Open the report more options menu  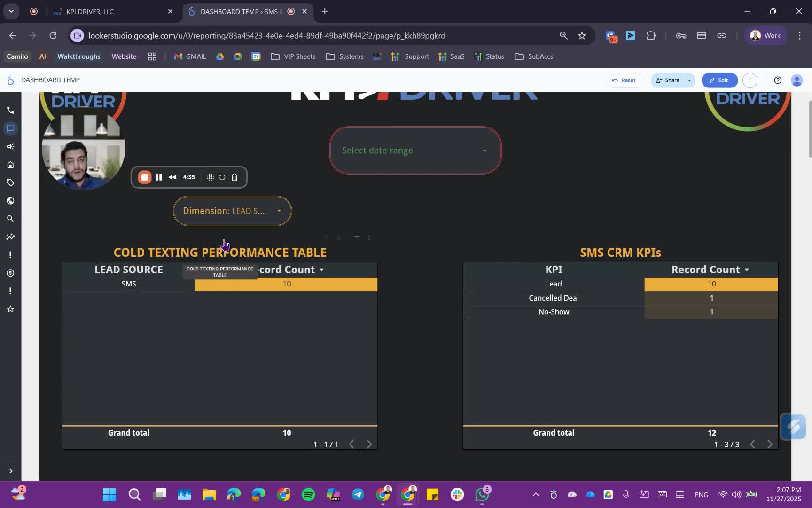[x=750, y=80]
